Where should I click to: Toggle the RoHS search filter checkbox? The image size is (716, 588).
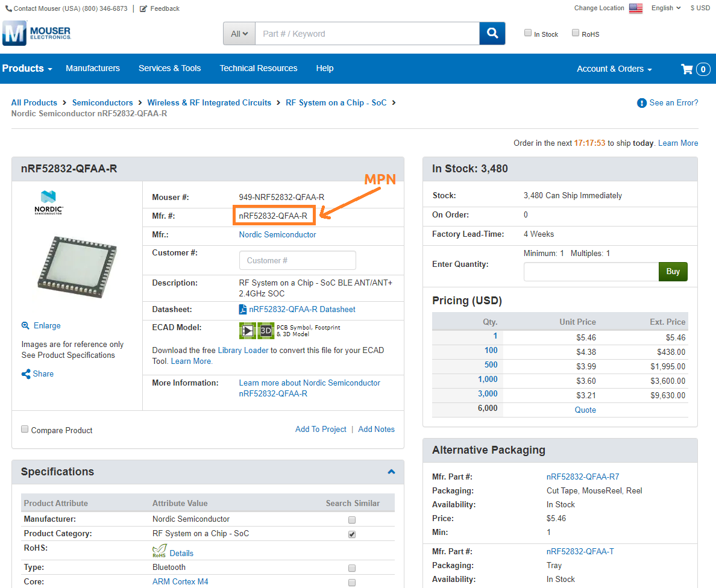click(x=576, y=33)
